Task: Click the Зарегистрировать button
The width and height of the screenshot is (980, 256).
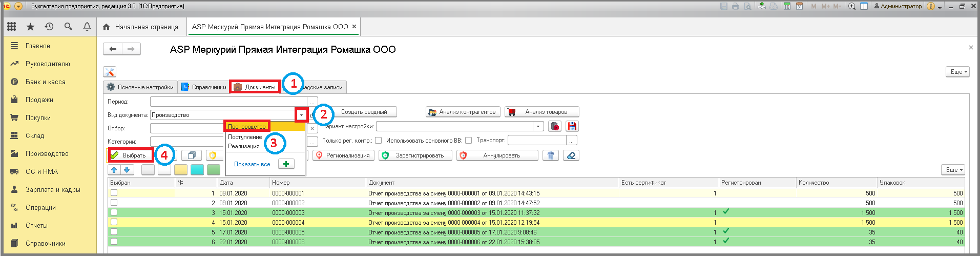Action: 415,155
